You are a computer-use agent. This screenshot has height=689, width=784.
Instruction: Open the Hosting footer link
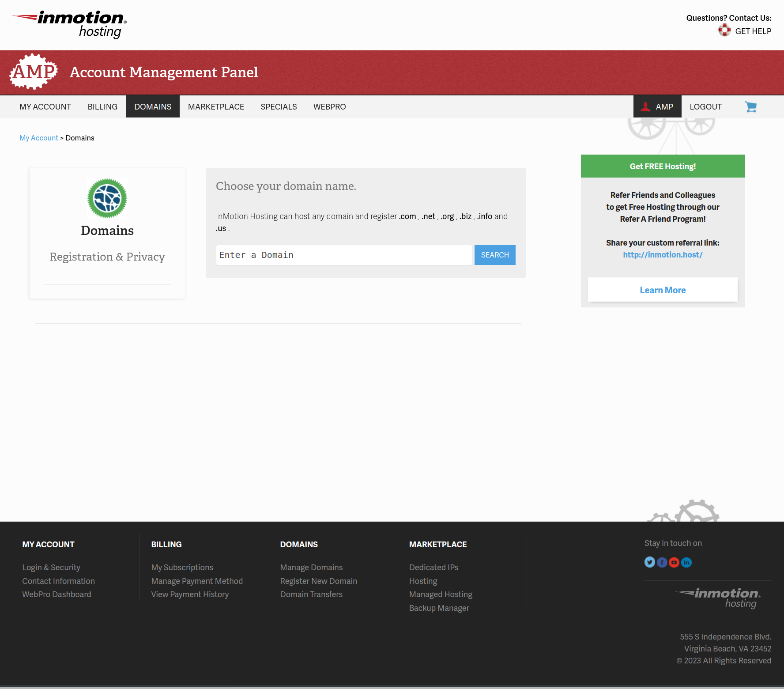click(x=423, y=581)
